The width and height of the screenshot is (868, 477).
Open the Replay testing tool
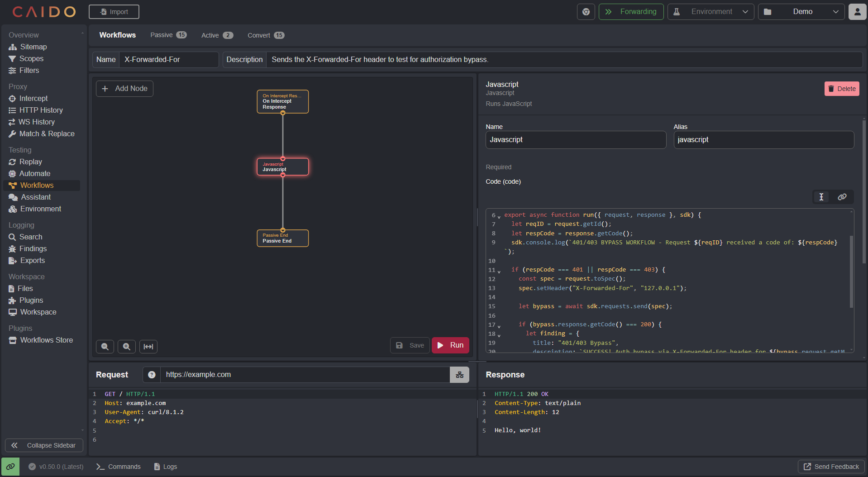[30, 162]
